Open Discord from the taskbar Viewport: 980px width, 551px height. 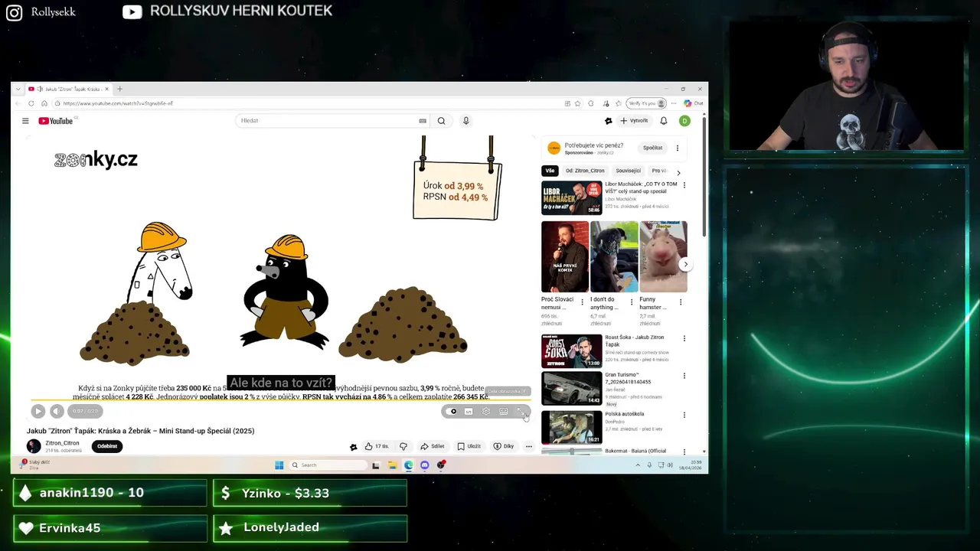425,465
